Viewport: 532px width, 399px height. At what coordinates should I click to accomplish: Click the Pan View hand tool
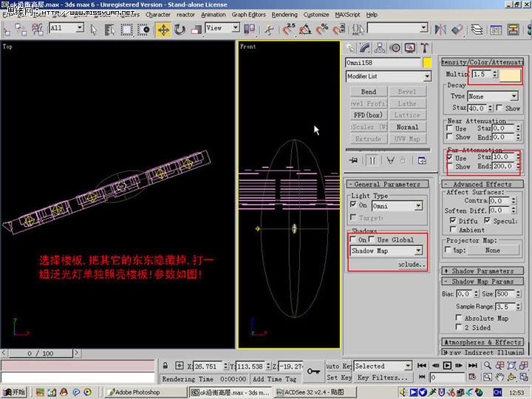pyautogui.click(x=499, y=377)
